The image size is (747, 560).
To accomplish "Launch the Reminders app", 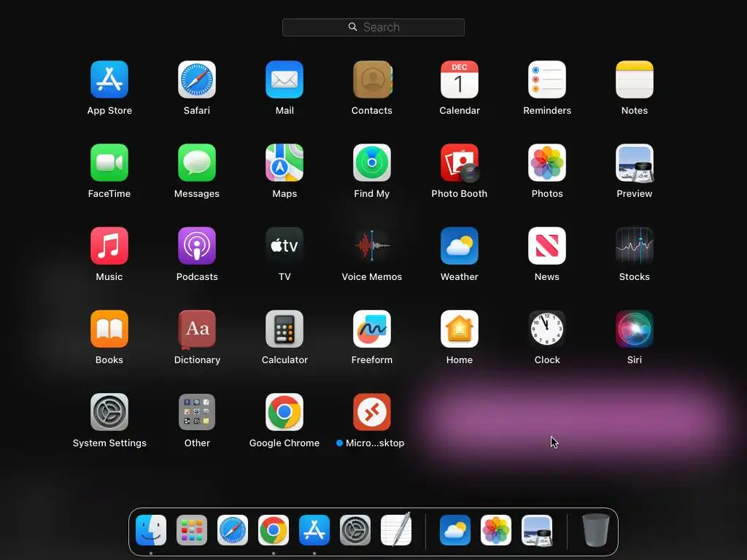I will tap(547, 79).
